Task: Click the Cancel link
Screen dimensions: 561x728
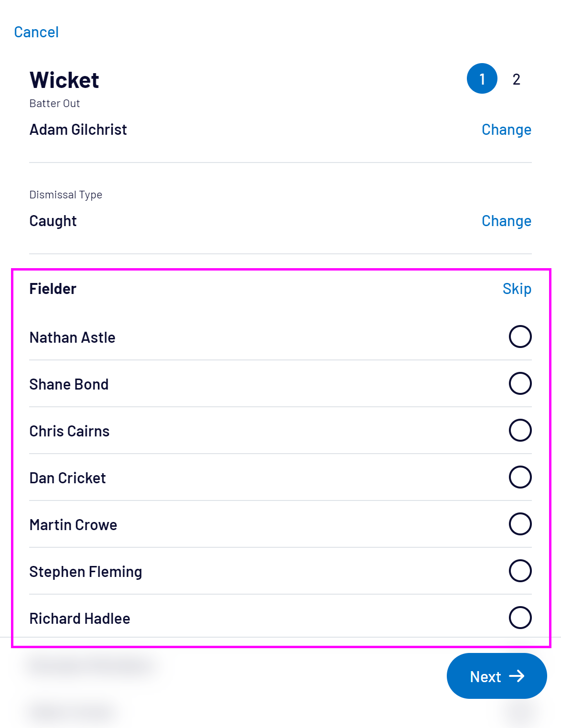Action: [x=36, y=32]
